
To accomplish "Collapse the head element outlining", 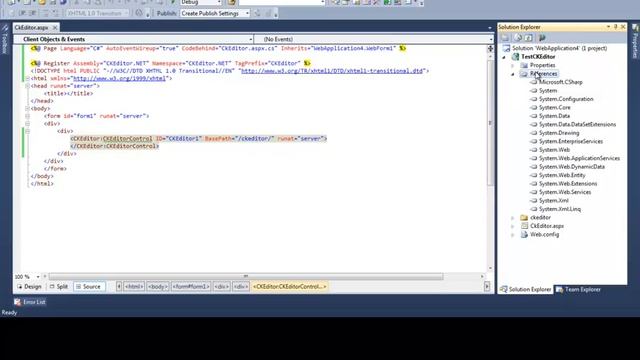I will pos(27,86).
